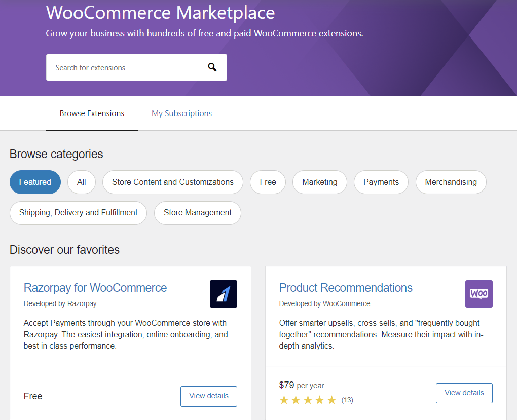This screenshot has width=517, height=420.
Task: View details for Razorpay for WooCommerce
Action: click(x=209, y=396)
